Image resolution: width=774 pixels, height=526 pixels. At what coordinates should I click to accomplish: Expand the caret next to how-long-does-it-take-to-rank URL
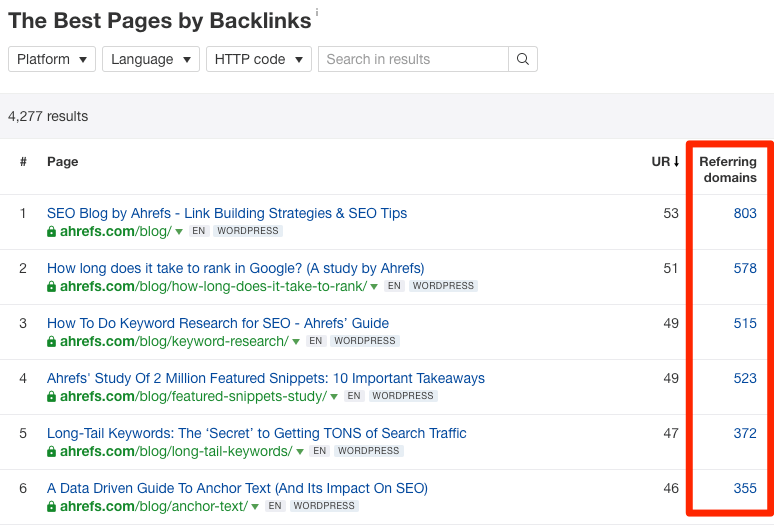(374, 287)
